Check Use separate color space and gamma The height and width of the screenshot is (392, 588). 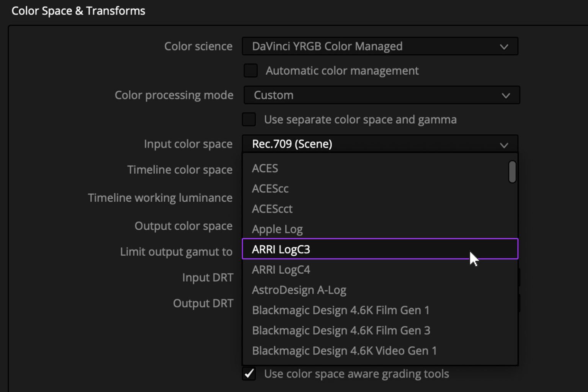click(x=248, y=119)
